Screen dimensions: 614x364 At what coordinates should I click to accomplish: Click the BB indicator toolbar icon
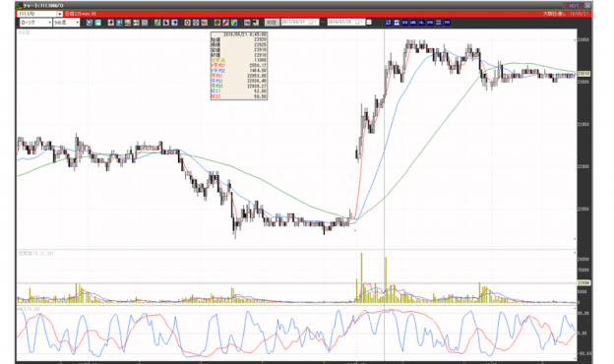(404, 23)
